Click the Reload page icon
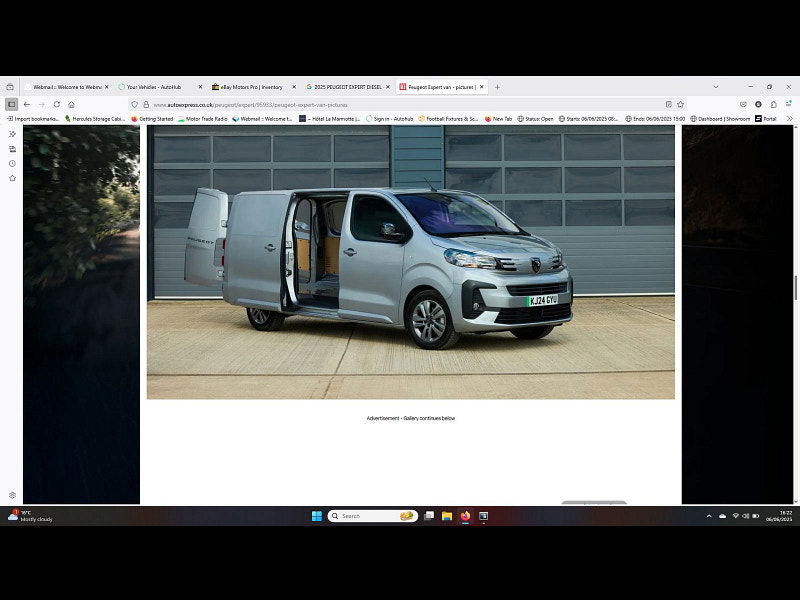 pyautogui.click(x=57, y=104)
